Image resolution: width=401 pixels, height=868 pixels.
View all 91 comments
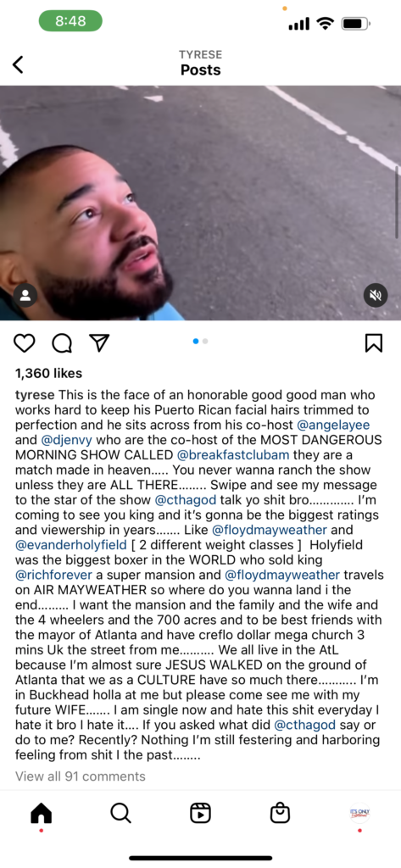pos(81,776)
